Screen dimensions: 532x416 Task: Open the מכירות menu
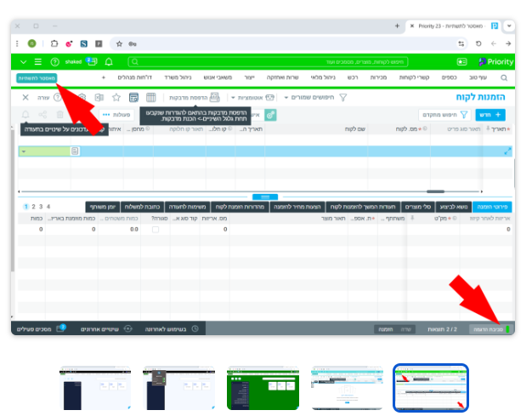coord(378,77)
